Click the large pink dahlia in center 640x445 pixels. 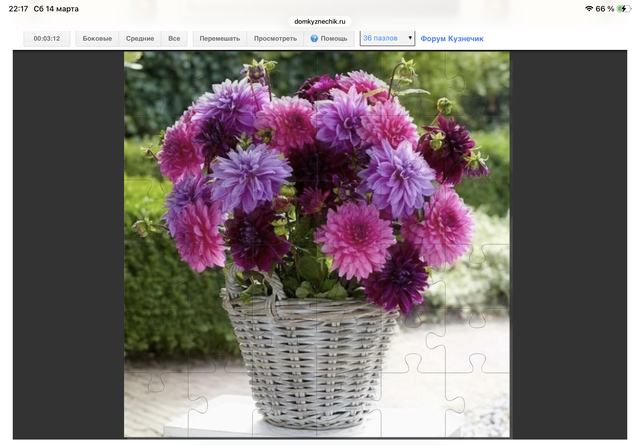click(354, 238)
